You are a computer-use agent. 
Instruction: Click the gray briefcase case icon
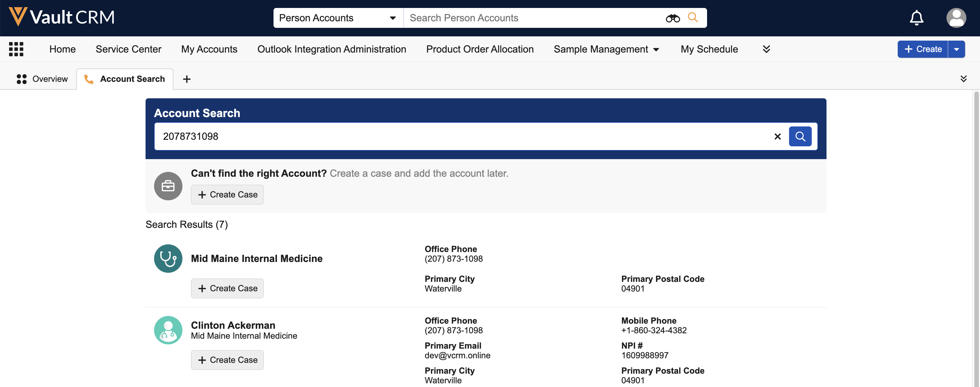pyautogui.click(x=168, y=186)
